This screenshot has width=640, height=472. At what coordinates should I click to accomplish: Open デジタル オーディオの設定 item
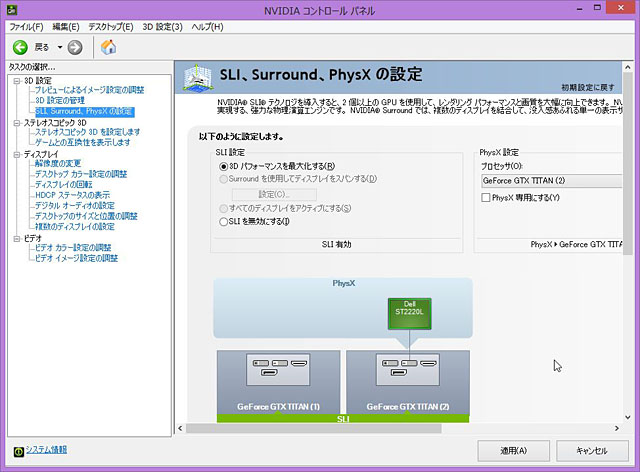tap(75, 205)
